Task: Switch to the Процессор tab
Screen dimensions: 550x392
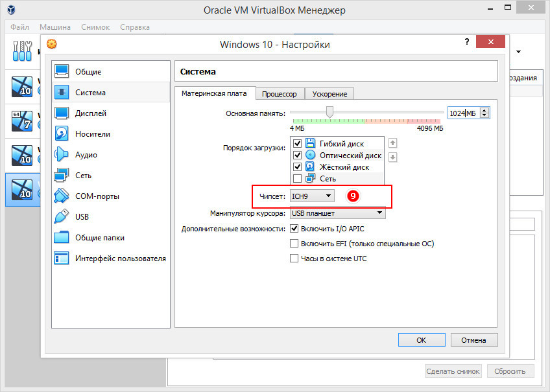Action: [x=279, y=94]
